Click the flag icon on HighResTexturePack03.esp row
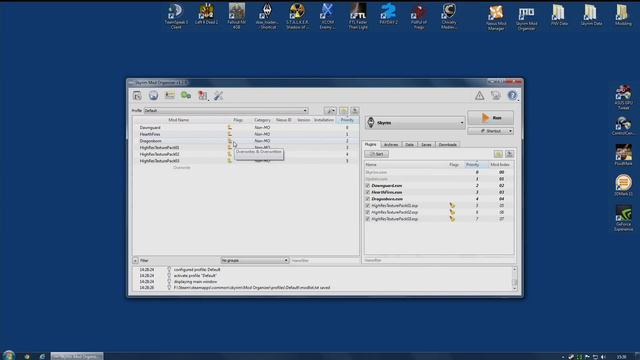Screen dimensions: 640x360 click(452, 219)
